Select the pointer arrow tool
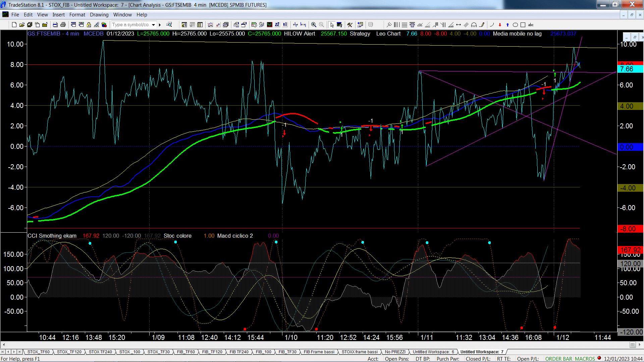 (x=332, y=25)
